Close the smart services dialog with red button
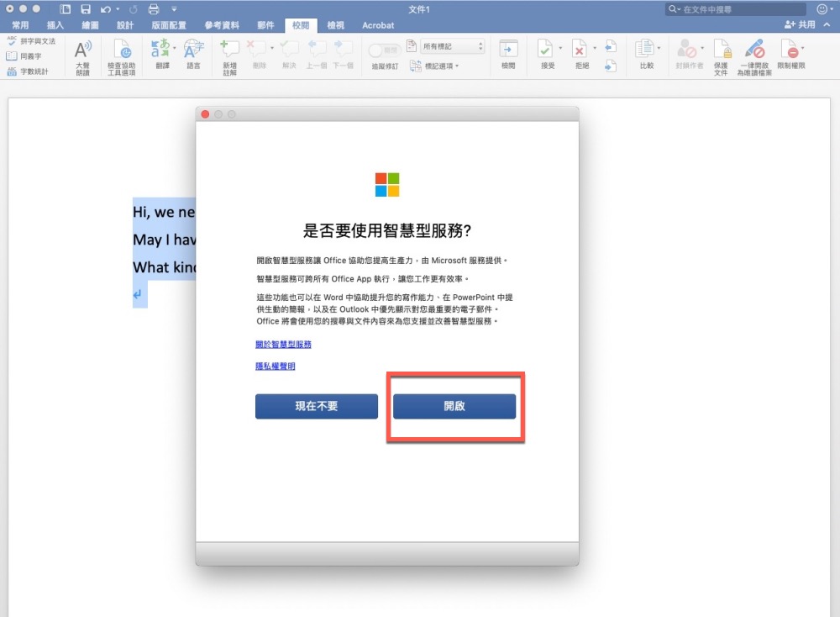This screenshot has width=840, height=617. click(x=205, y=114)
